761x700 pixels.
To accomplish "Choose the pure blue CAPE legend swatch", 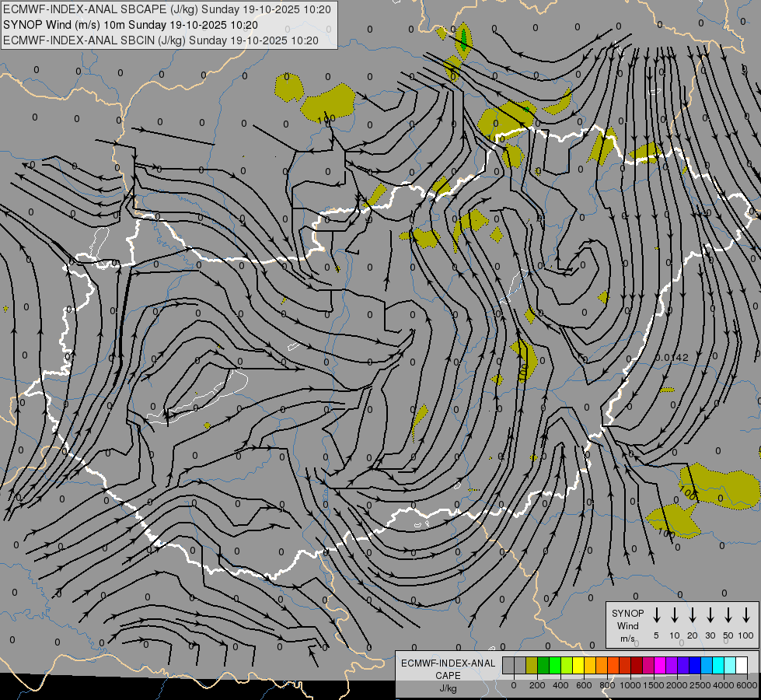I will coord(695,665).
